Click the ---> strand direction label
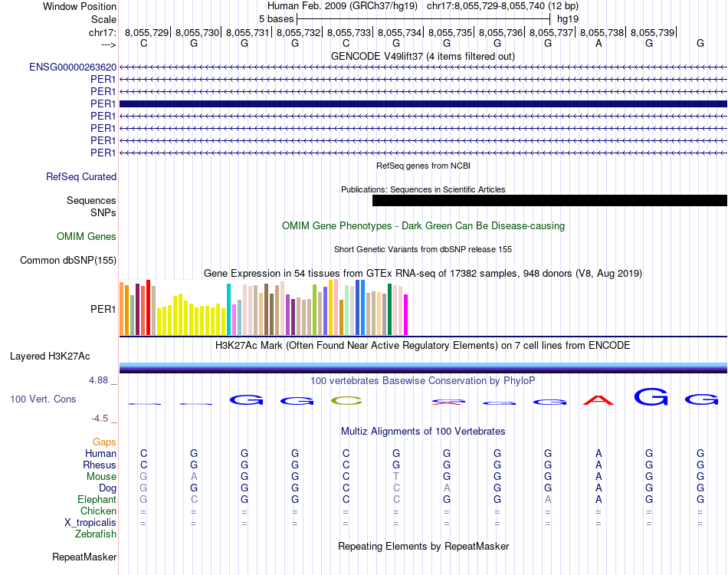 109,44
